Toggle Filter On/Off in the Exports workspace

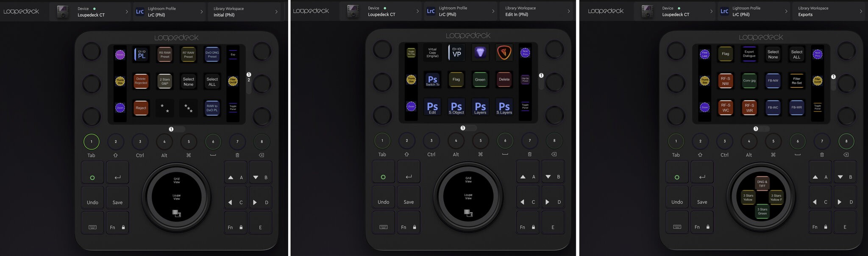pos(818,81)
